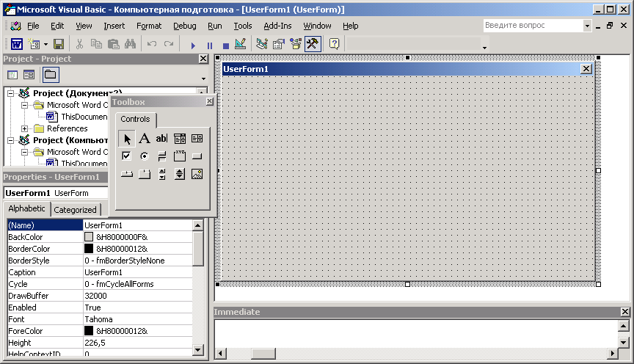
Task: Open Object Browser toolbar icon
Action: (296, 44)
